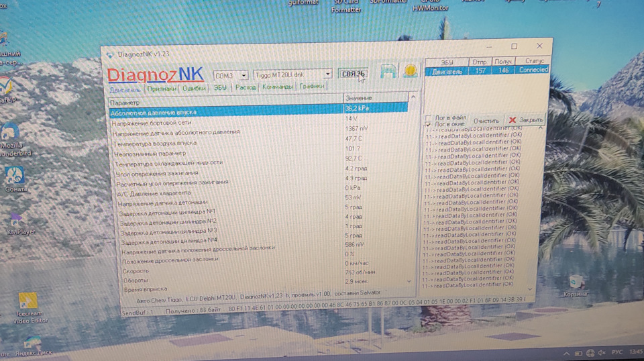Select row 'Температура охлаждающей жидкости'
Viewport: 644px width, 361px height.
tap(262, 160)
